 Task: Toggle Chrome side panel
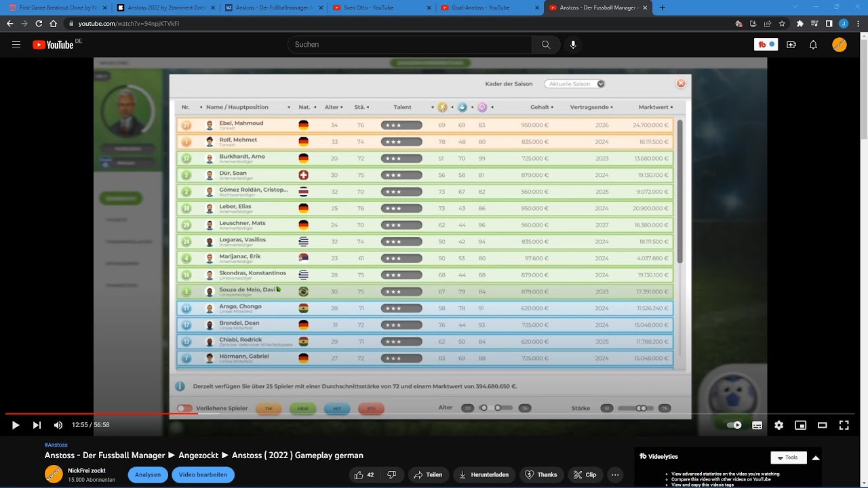[x=829, y=23]
